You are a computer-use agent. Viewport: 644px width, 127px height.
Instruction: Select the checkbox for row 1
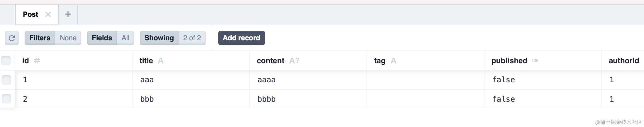pyautogui.click(x=6, y=80)
